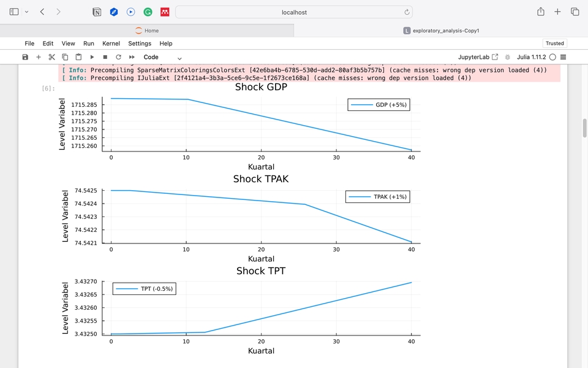This screenshot has width=588, height=368.
Task: Paste cell from clipboard
Action: (x=78, y=57)
